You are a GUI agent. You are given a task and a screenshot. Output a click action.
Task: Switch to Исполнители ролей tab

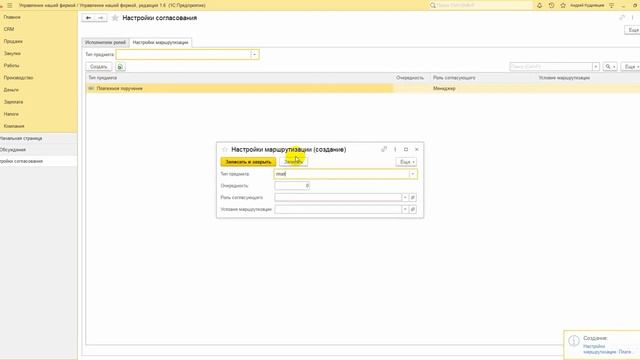point(105,42)
